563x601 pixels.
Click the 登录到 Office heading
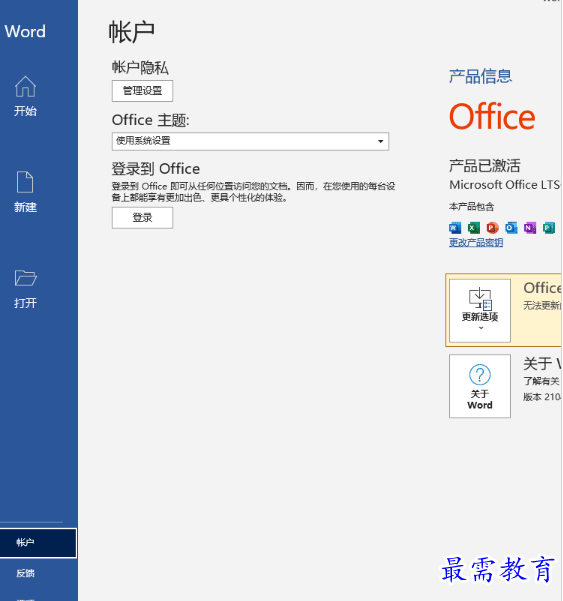[x=156, y=169]
